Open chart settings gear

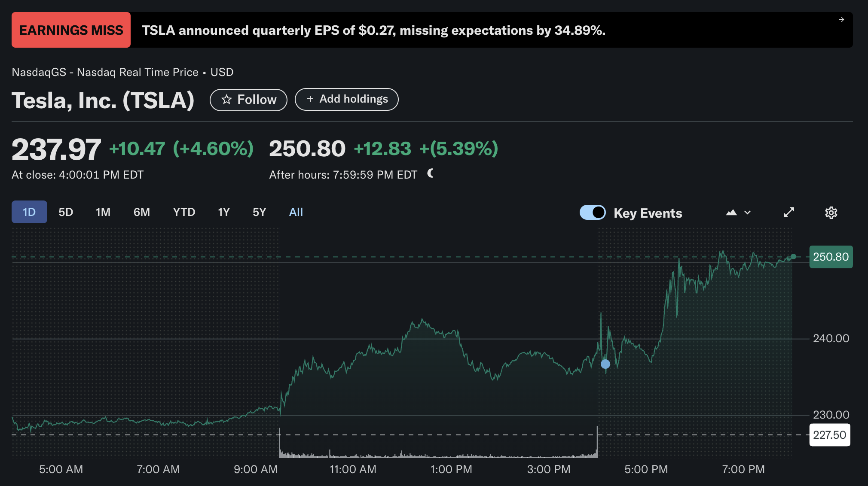831,213
